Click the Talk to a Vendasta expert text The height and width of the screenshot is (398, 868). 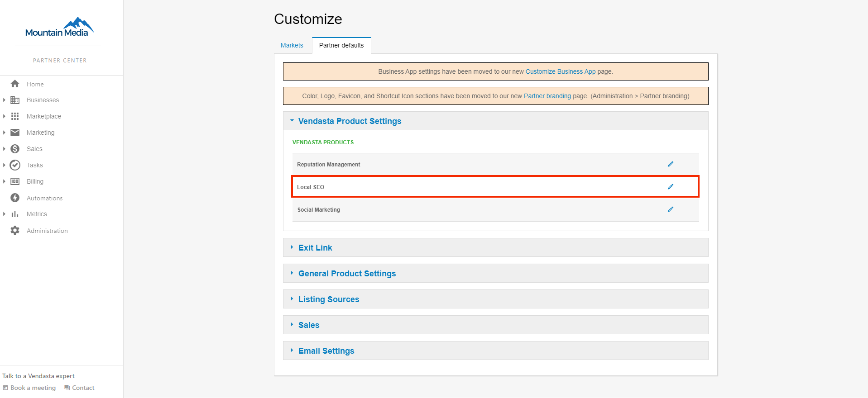[x=38, y=376]
